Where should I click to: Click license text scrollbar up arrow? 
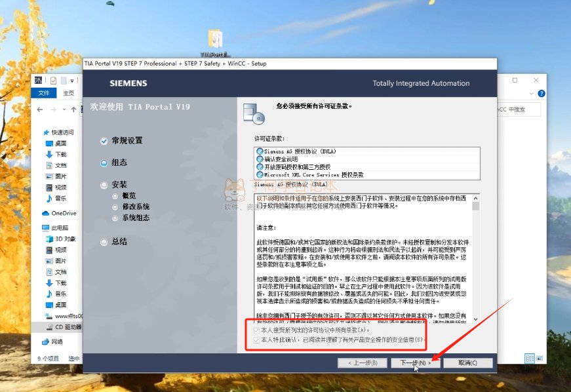tap(475, 199)
